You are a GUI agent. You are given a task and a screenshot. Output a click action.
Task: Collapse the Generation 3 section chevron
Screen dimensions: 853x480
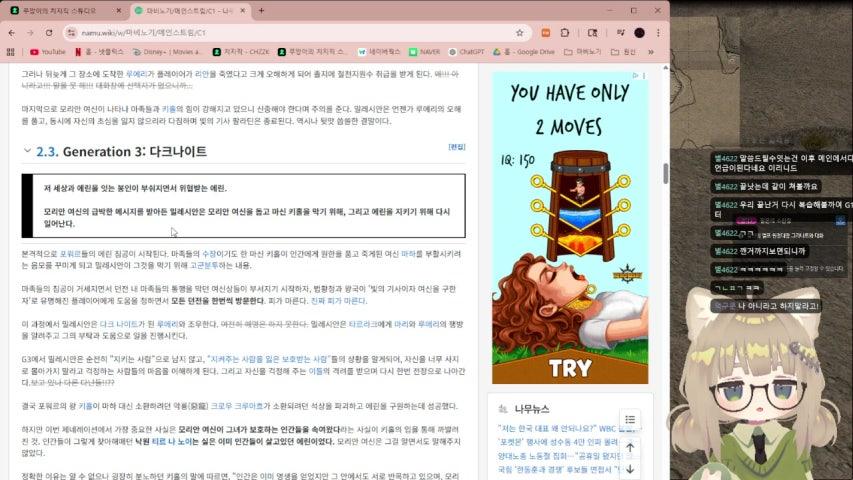pos(27,151)
